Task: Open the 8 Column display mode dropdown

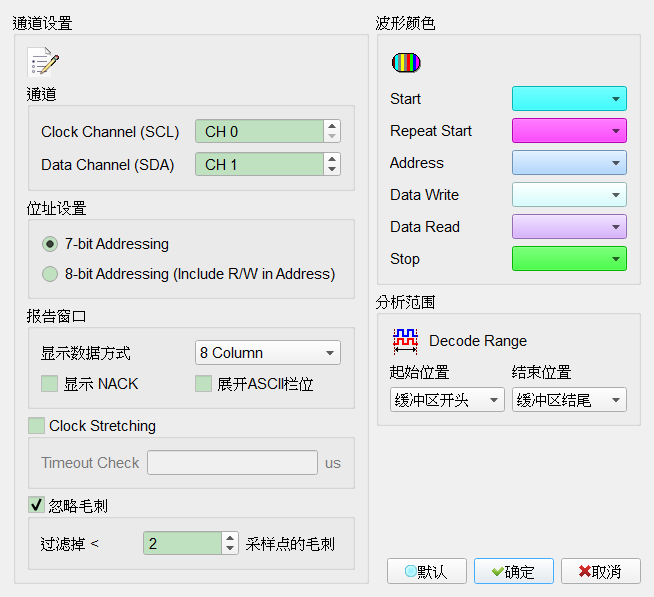Action: click(268, 353)
